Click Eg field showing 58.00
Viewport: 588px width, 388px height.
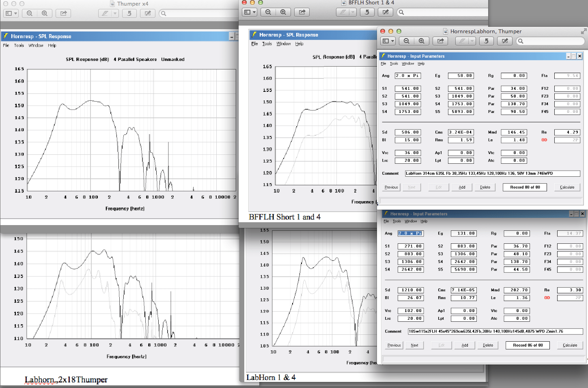click(x=461, y=76)
